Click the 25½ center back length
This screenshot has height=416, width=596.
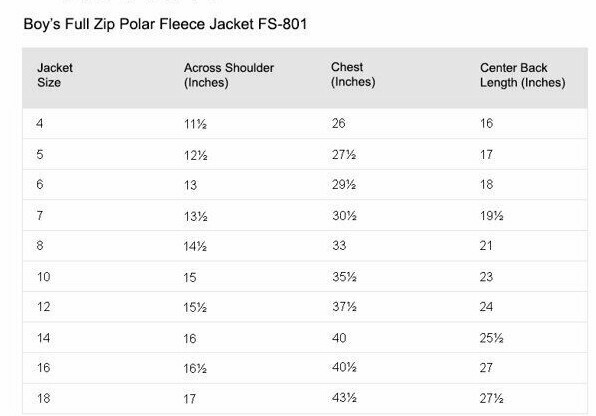(491, 338)
